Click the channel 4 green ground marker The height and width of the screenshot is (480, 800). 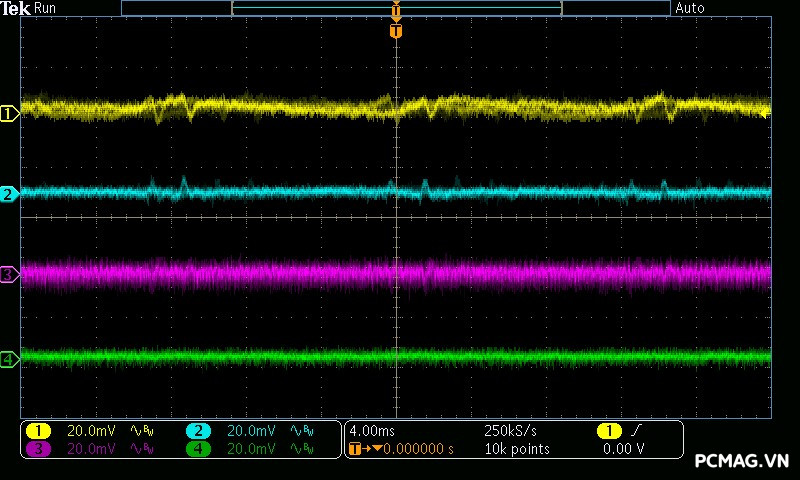click(10, 359)
